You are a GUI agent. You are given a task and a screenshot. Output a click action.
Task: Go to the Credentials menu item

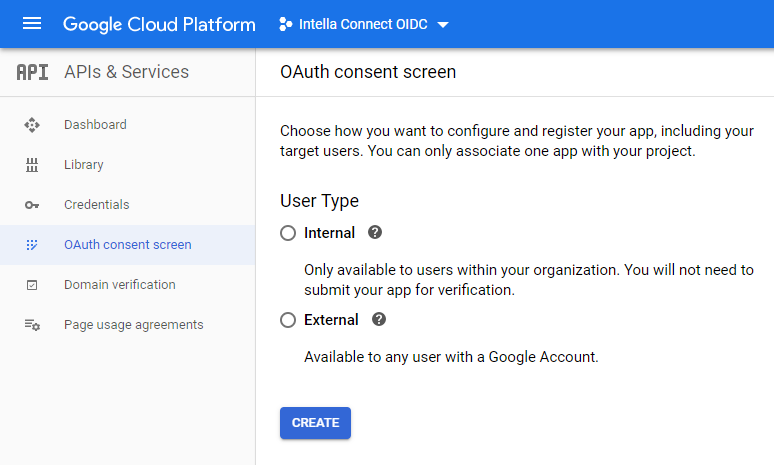(97, 205)
